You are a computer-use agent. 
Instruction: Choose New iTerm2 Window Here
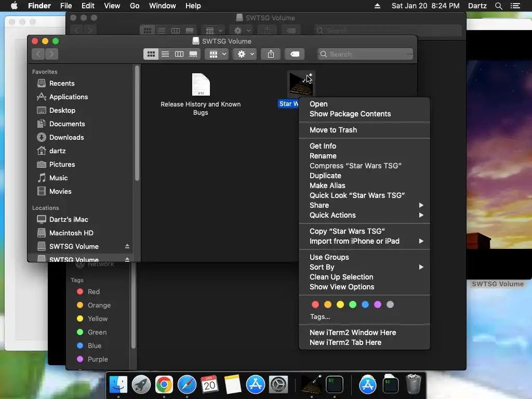364,332
